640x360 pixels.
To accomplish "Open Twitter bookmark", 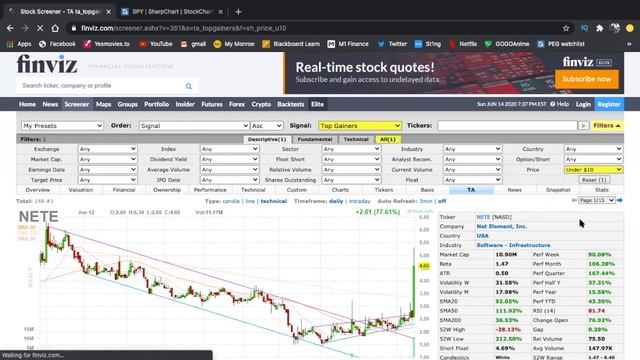I will 392,44.
